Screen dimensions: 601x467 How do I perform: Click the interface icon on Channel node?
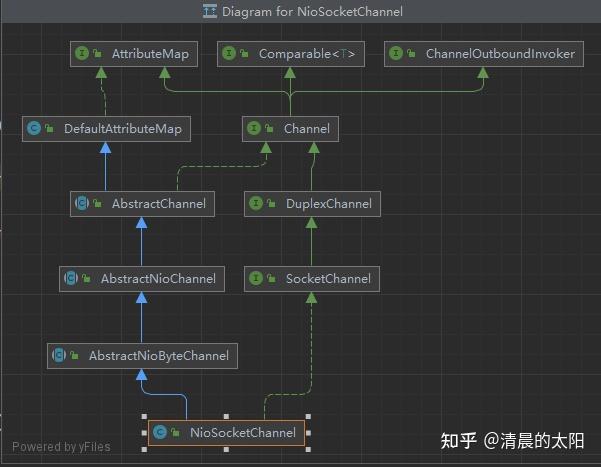coord(254,128)
